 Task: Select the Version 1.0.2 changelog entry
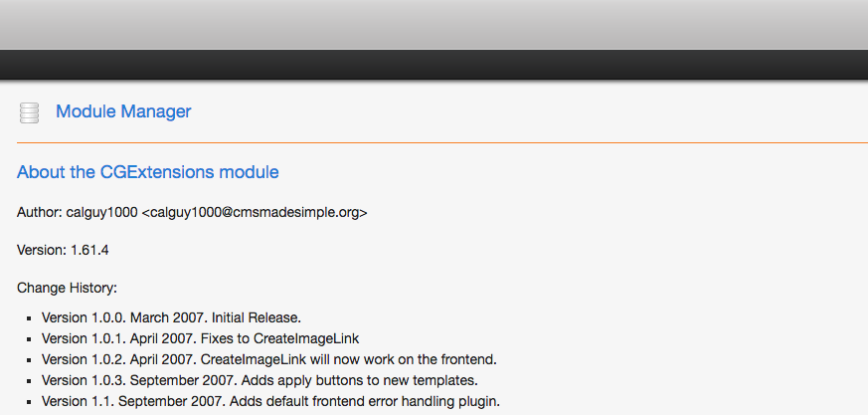268,359
